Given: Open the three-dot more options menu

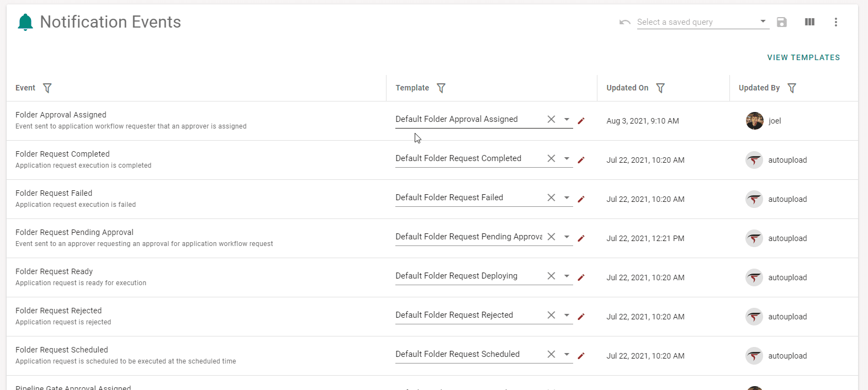Looking at the screenshot, I should 836,22.
